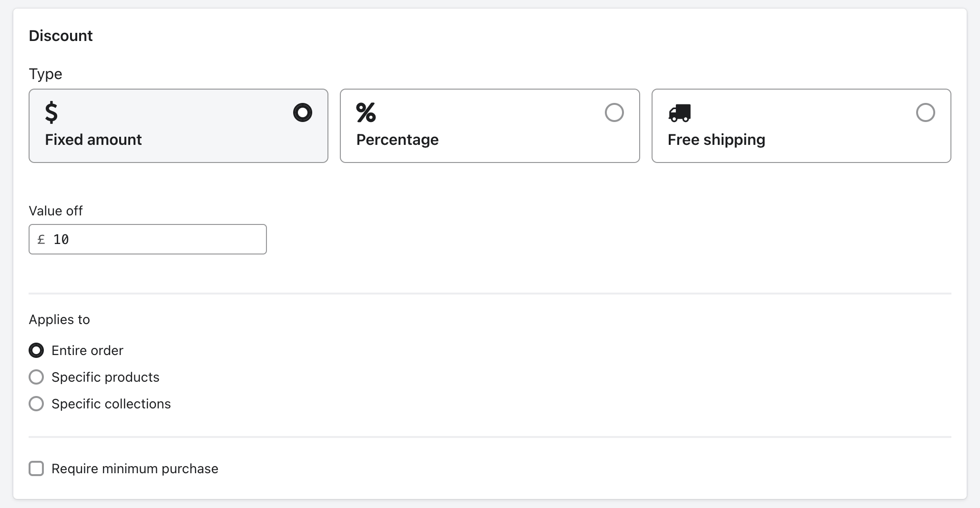This screenshot has width=980, height=508.
Task: Click the truck icon on Free shipping card
Action: click(679, 113)
